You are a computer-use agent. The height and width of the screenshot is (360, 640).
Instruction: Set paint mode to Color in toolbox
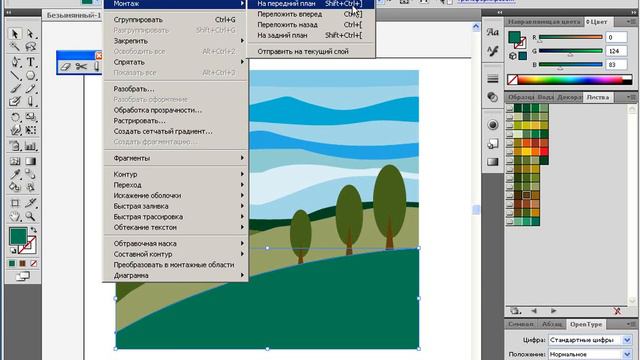click(x=12, y=264)
